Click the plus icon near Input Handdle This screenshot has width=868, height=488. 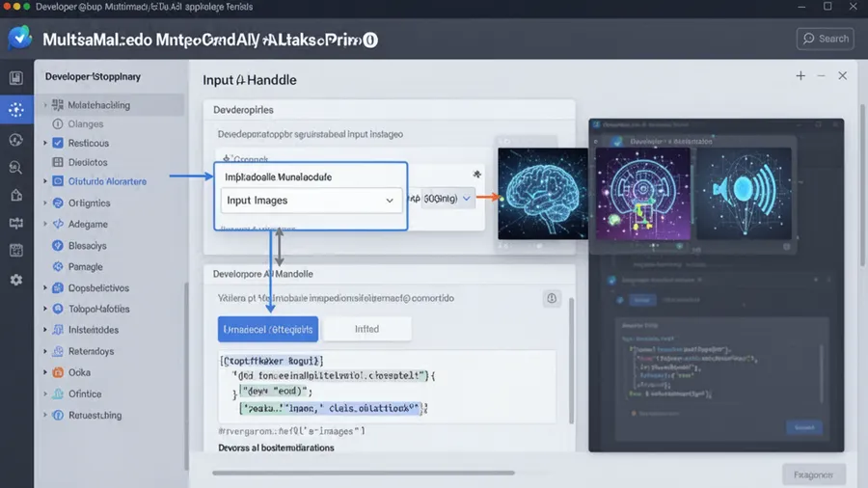point(800,76)
